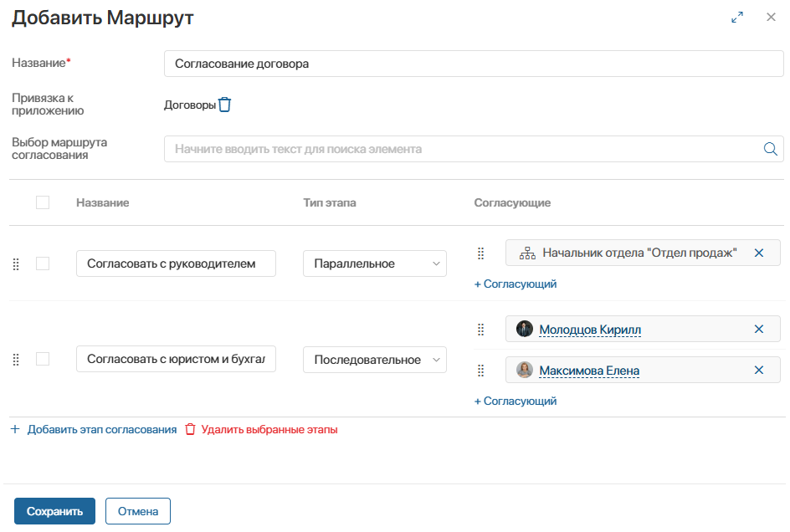Click the Договоры binding text
The image size is (790, 532).
point(190,105)
